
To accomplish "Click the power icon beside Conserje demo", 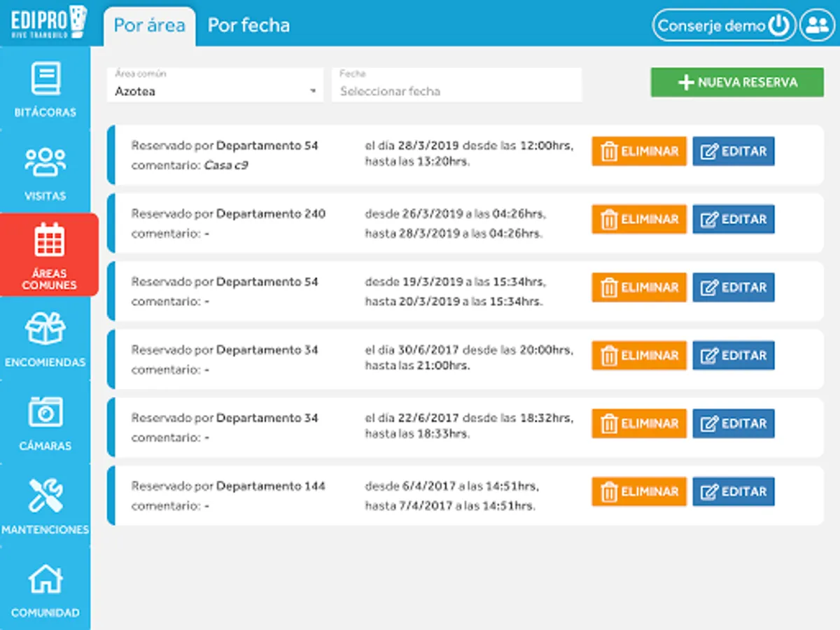I will pos(778,26).
